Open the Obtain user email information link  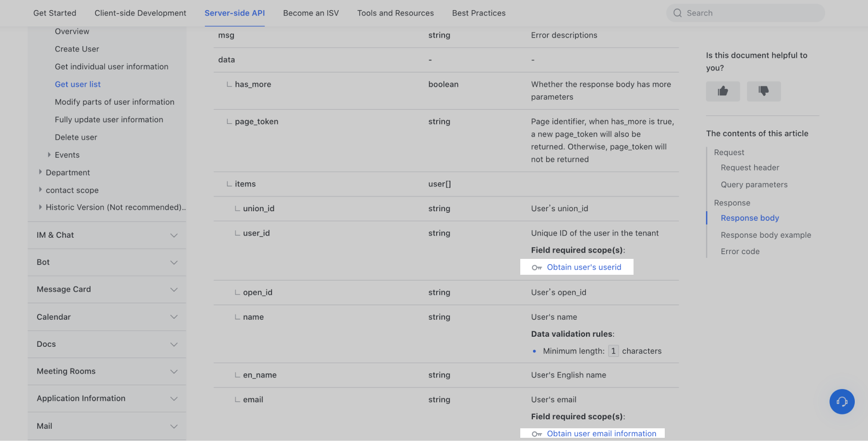(601, 433)
